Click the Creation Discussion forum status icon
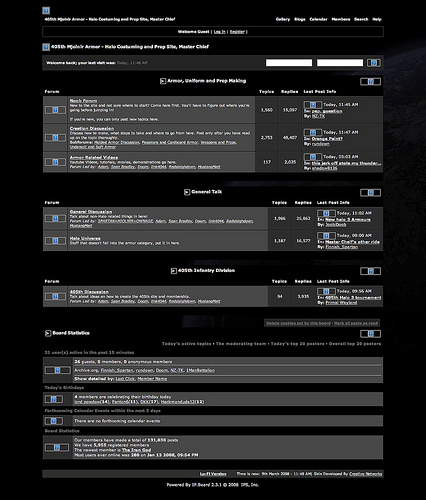 [x=55, y=137]
